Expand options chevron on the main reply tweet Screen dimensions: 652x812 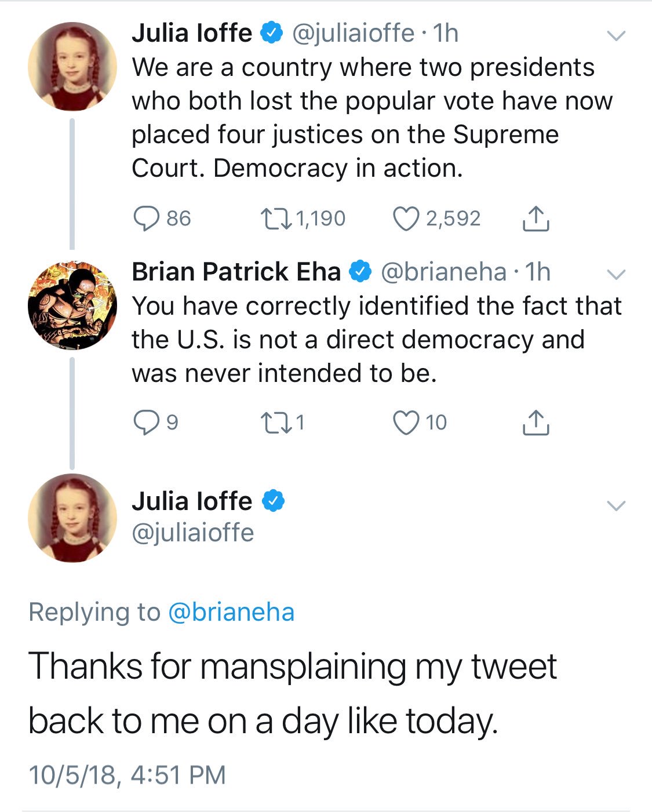(616, 505)
